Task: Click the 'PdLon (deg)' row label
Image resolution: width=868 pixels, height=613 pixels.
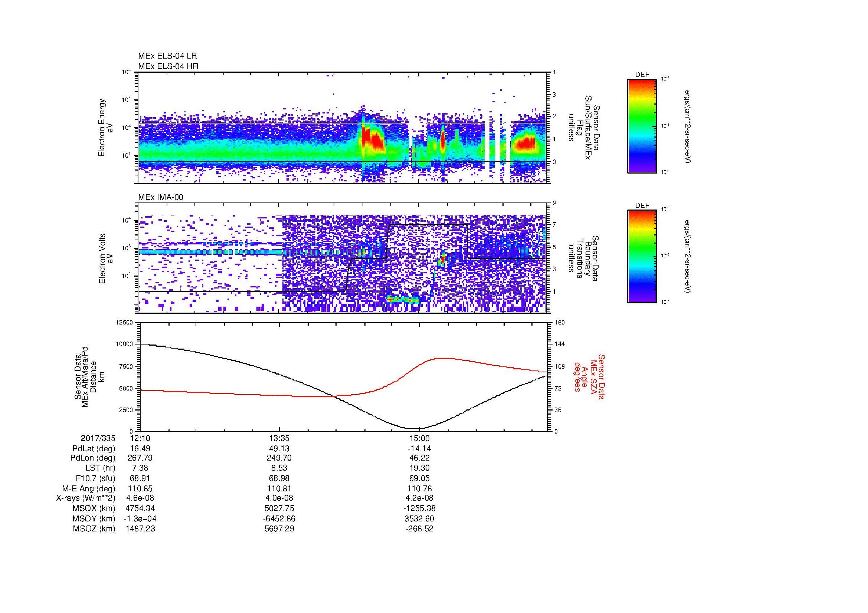Action: tap(94, 458)
